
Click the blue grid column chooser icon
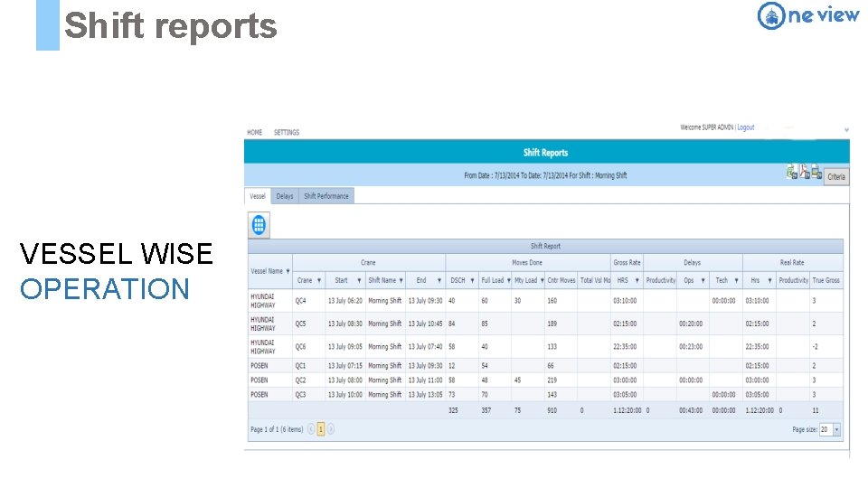pos(259,225)
